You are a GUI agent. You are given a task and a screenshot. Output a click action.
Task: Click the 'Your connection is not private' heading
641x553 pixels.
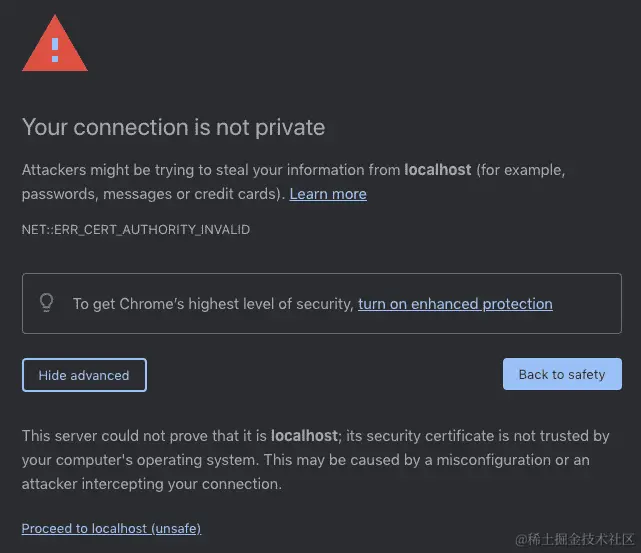pyautogui.click(x=173, y=127)
